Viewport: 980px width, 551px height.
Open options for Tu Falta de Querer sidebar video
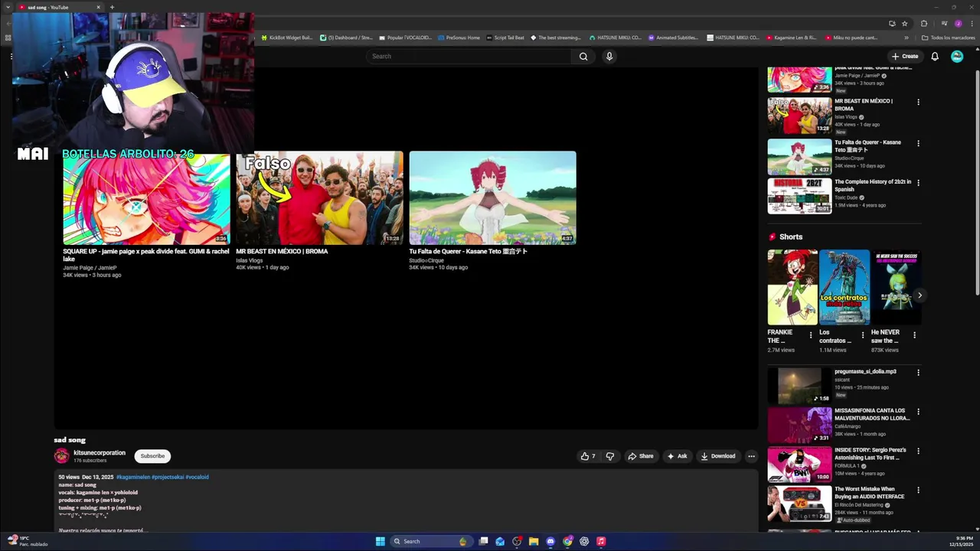pyautogui.click(x=918, y=143)
